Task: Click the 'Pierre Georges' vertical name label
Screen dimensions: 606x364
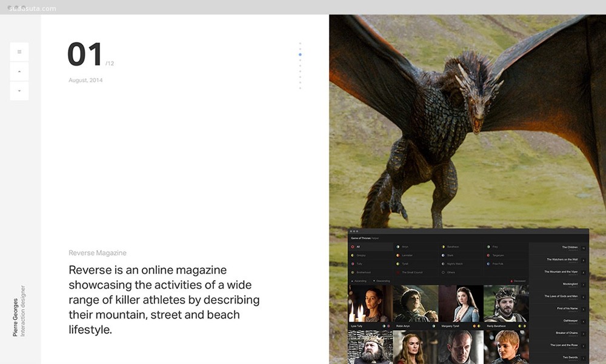Action: click(x=16, y=317)
